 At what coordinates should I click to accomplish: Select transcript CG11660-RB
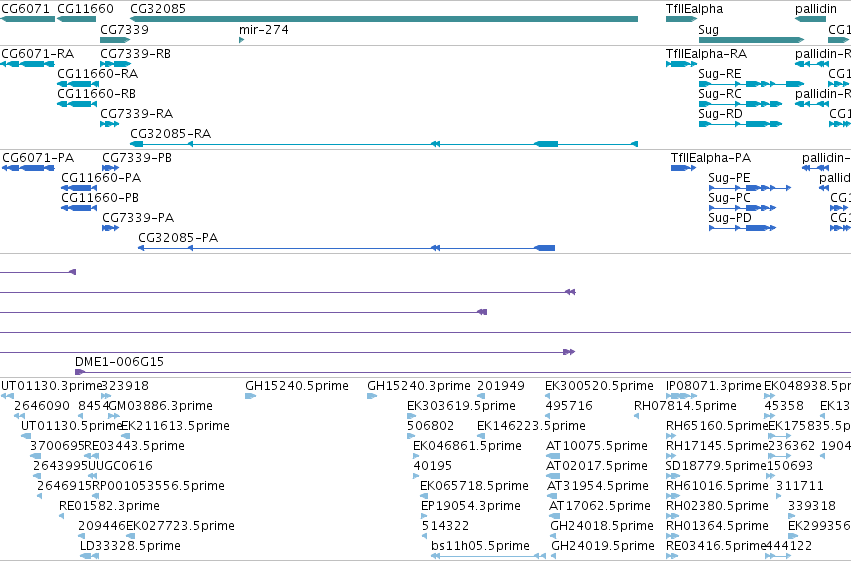96,93
